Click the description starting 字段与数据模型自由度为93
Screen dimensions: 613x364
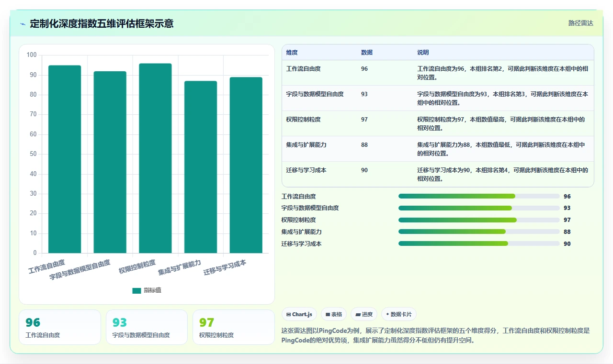(x=502, y=99)
